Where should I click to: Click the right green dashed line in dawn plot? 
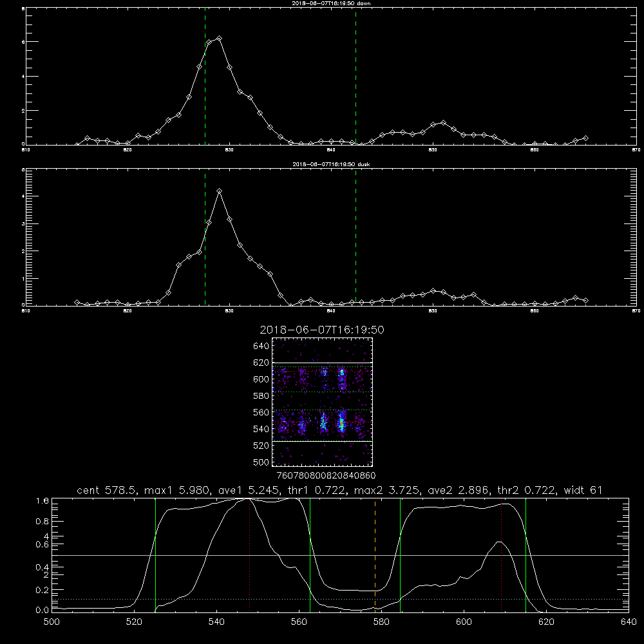pyautogui.click(x=355, y=78)
